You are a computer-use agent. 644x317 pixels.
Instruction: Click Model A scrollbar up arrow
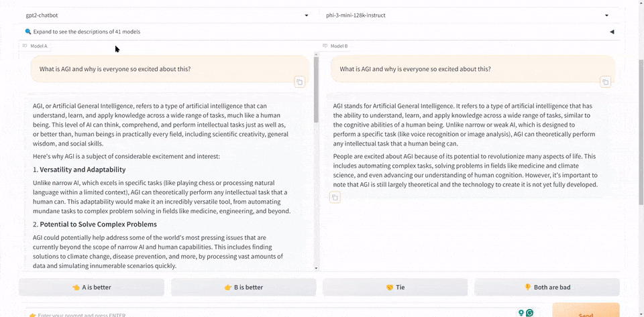pyautogui.click(x=316, y=54)
